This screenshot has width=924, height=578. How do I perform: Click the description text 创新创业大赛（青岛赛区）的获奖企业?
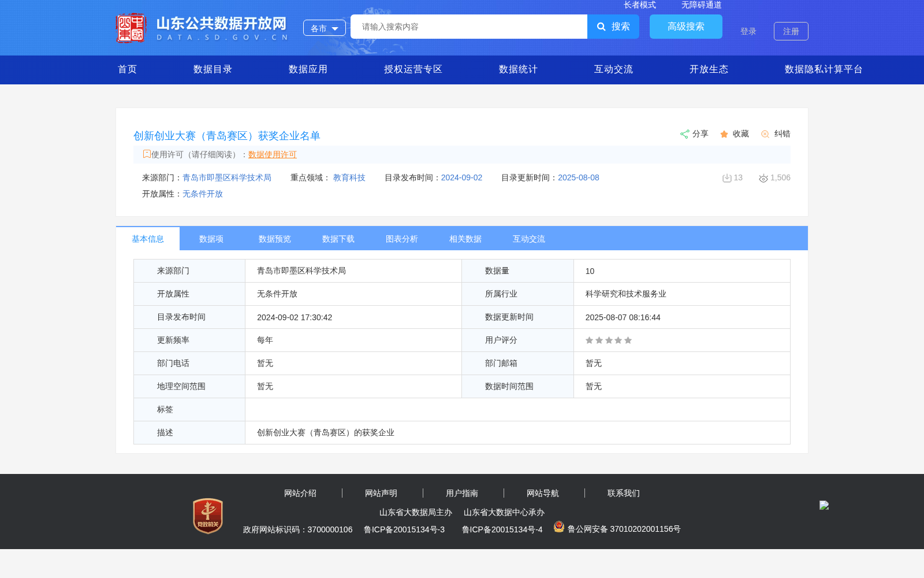pos(326,432)
